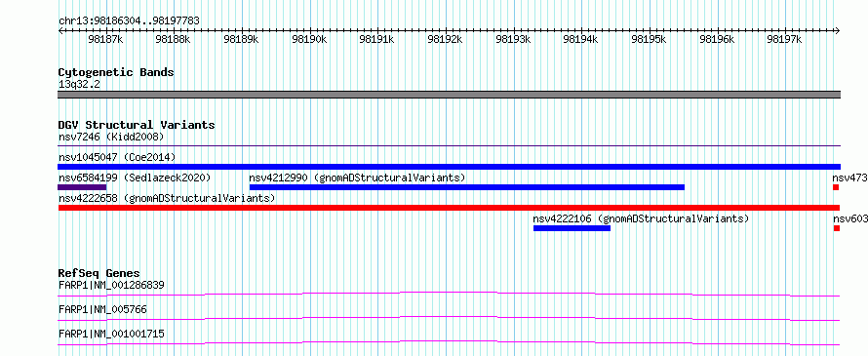
Task: Click the small red nsv603 variant block
Action: point(837,228)
